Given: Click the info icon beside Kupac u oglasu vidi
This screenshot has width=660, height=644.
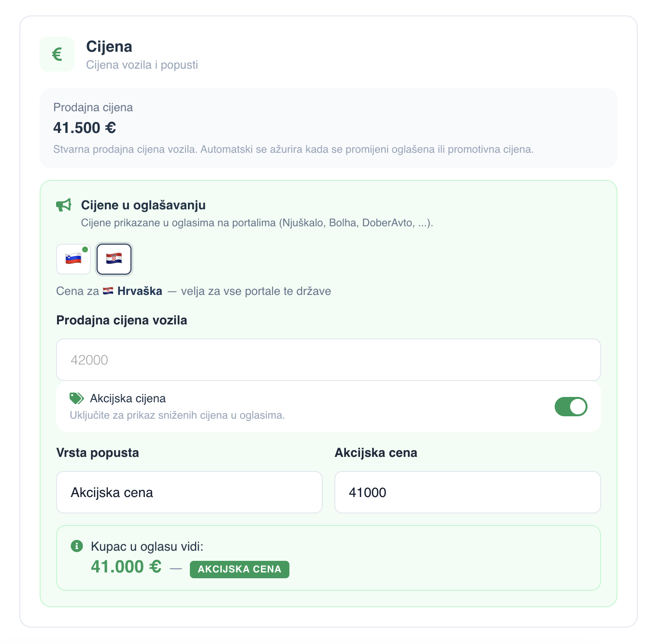Looking at the screenshot, I should [x=77, y=546].
